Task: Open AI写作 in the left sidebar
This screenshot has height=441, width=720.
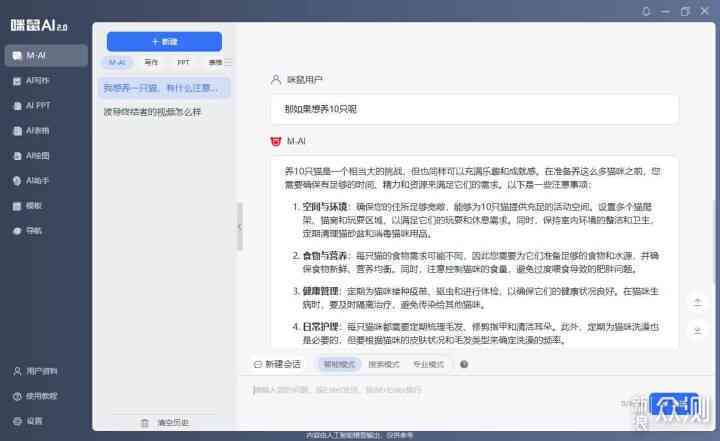Action: [31, 81]
